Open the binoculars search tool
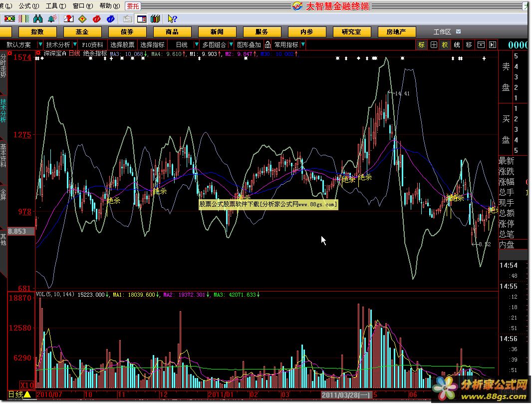The image size is (532, 404). pyautogui.click(x=37, y=18)
